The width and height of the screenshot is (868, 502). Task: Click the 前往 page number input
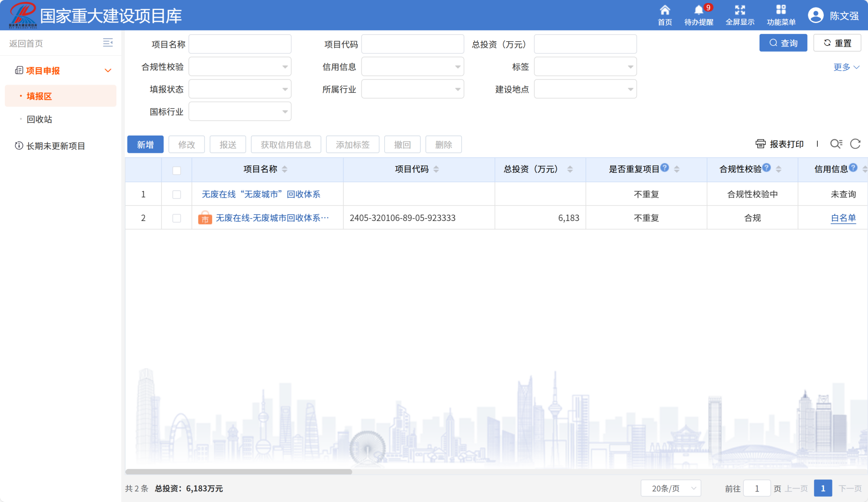[x=757, y=489]
